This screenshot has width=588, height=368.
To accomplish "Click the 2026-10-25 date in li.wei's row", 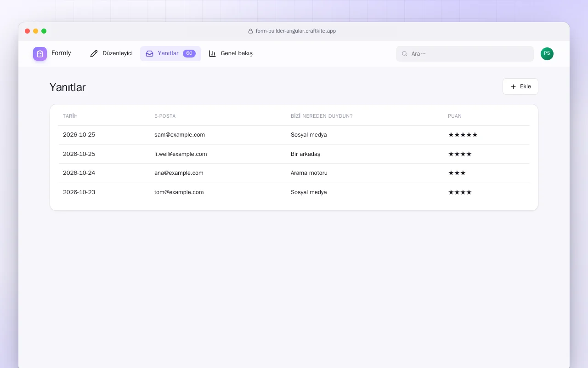I will coord(79,154).
